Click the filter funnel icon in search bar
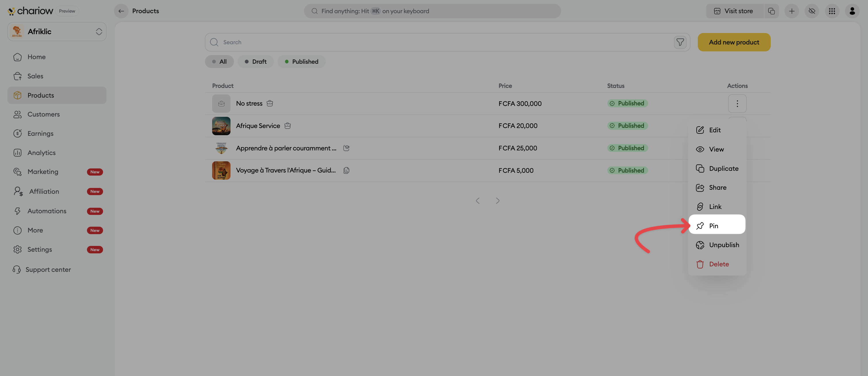This screenshot has height=376, width=868. pyautogui.click(x=680, y=42)
